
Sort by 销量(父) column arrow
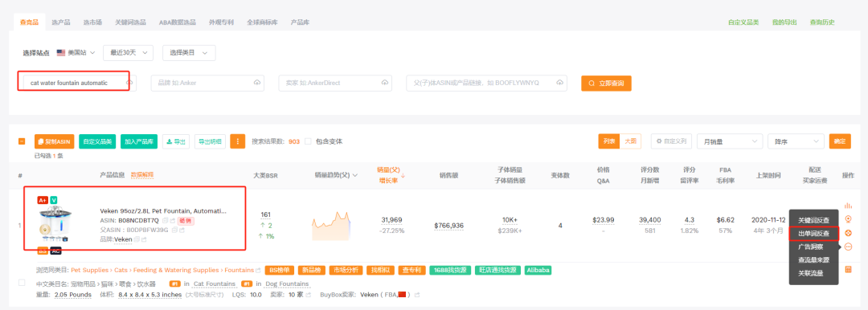(x=403, y=175)
